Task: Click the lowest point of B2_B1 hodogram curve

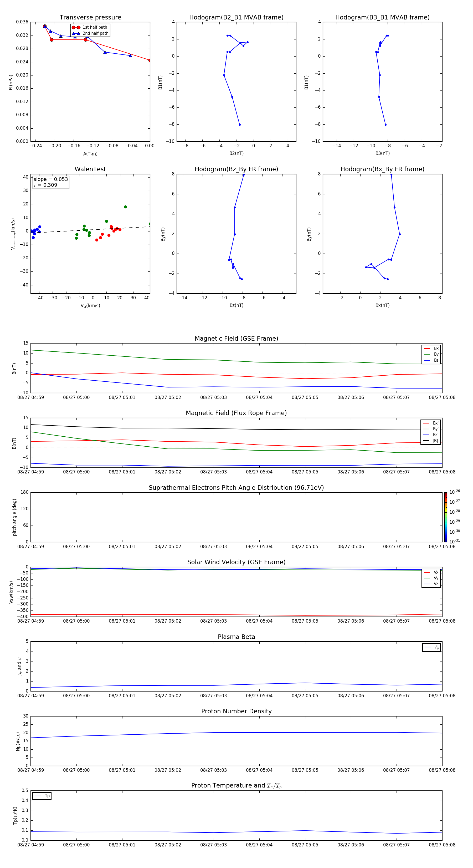Action: coord(240,125)
